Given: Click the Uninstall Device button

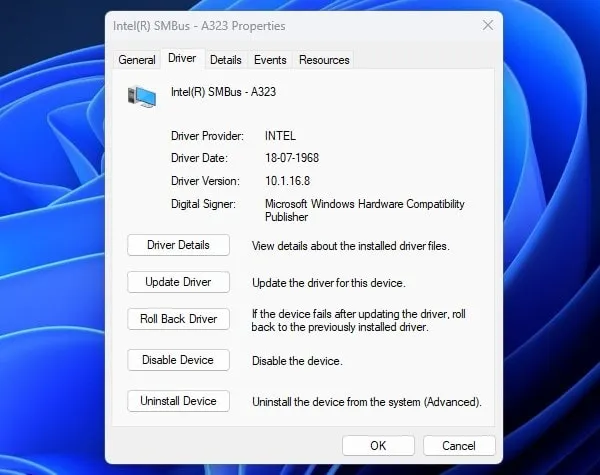Looking at the screenshot, I should click(x=178, y=401).
